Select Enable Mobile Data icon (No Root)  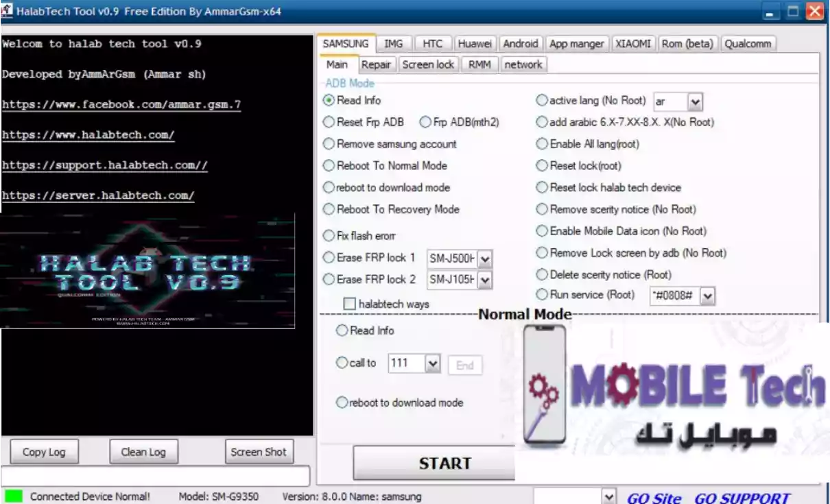[621, 231]
